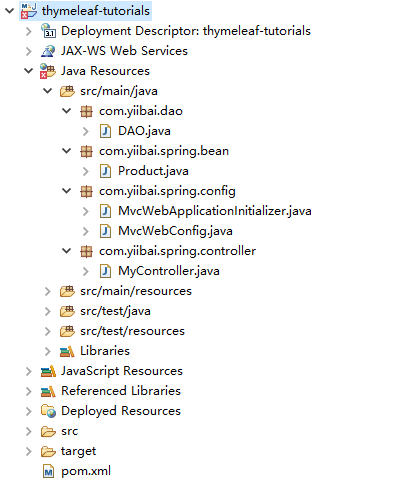Click the com.yiibai.dao package icon
397x481 pixels.
(86, 111)
